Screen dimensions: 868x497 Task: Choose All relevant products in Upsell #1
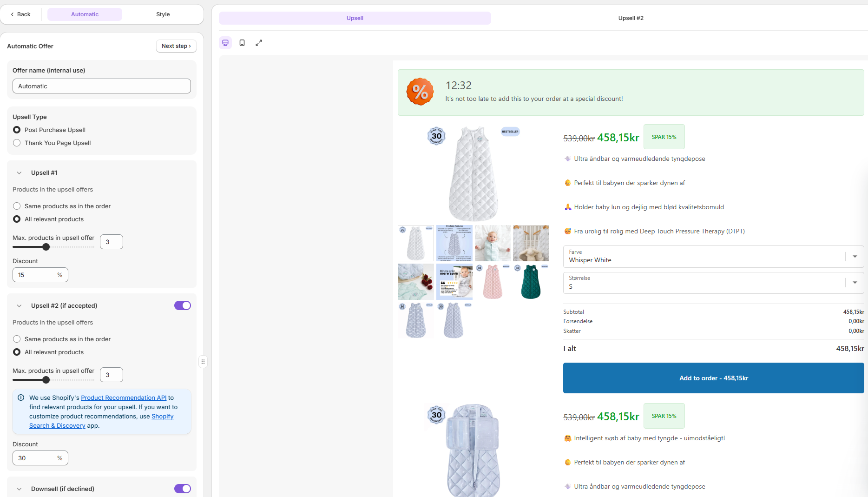pos(17,219)
